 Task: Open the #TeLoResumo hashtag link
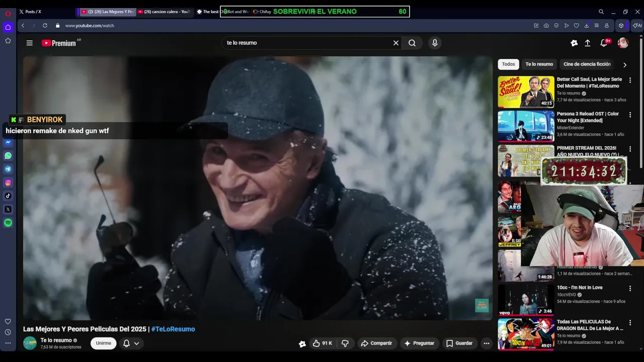(x=173, y=329)
